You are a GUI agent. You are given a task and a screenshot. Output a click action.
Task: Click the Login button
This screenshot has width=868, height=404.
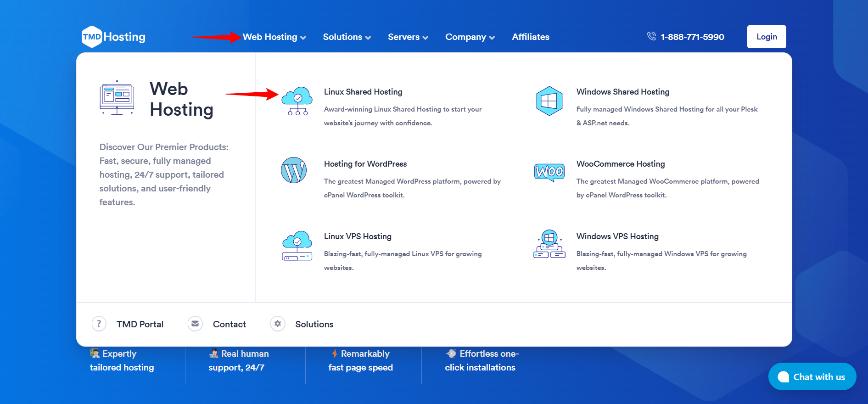tap(767, 37)
